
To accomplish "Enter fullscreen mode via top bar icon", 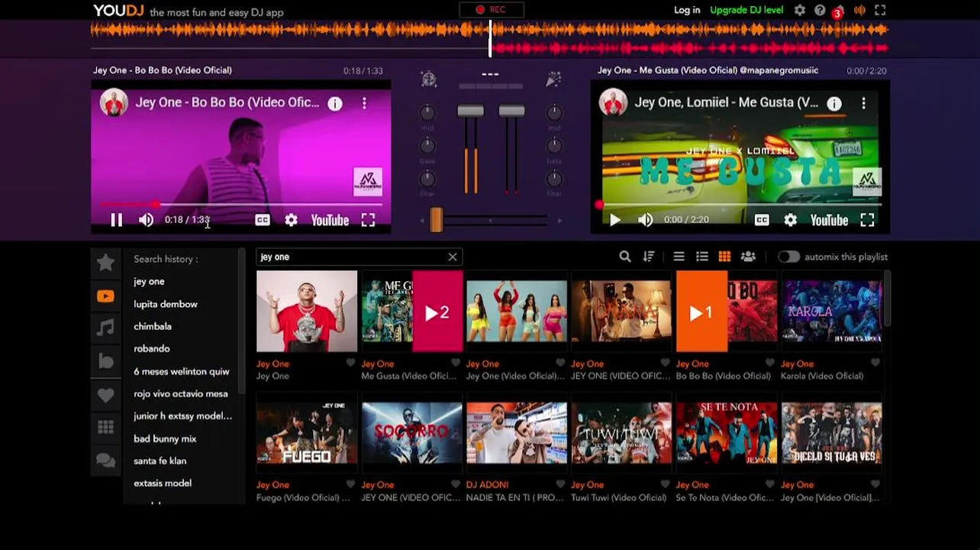I will tap(880, 10).
